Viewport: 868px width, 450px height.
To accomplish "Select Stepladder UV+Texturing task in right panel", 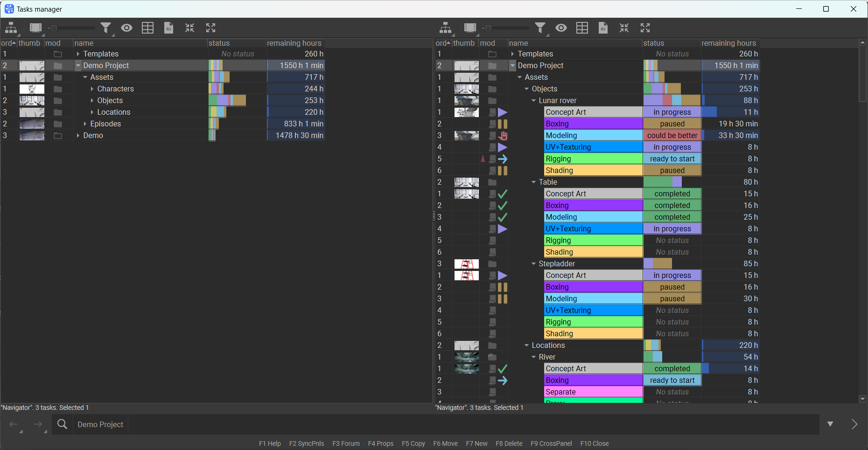I will tap(594, 311).
